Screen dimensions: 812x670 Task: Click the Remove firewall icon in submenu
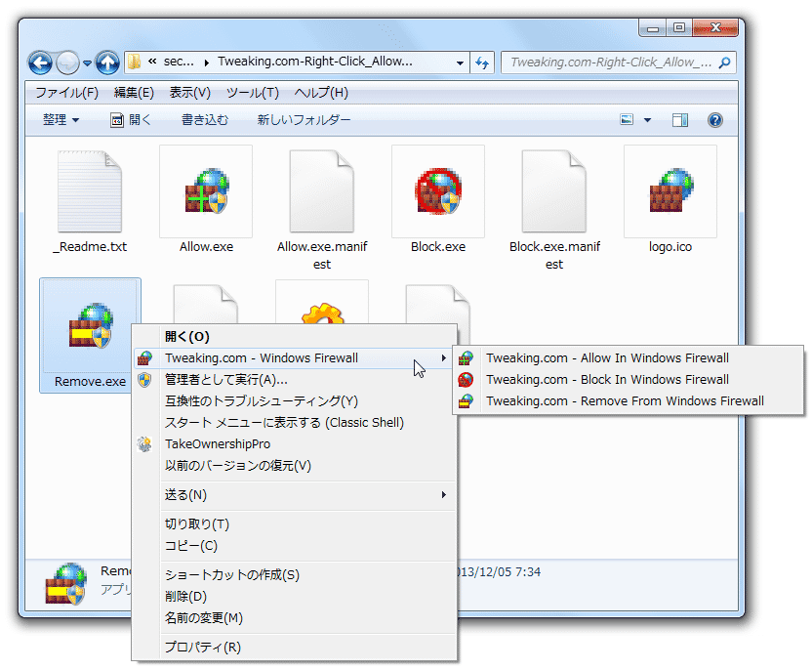pyautogui.click(x=466, y=401)
